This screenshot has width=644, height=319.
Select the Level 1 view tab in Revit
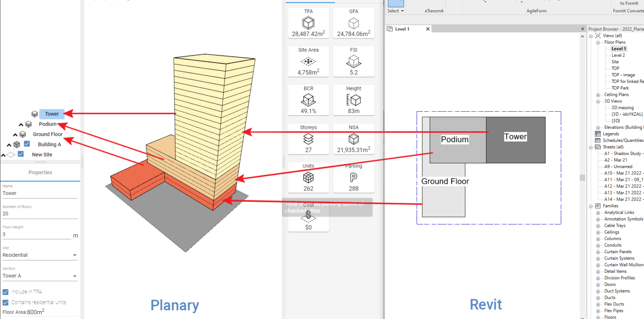pyautogui.click(x=402, y=29)
